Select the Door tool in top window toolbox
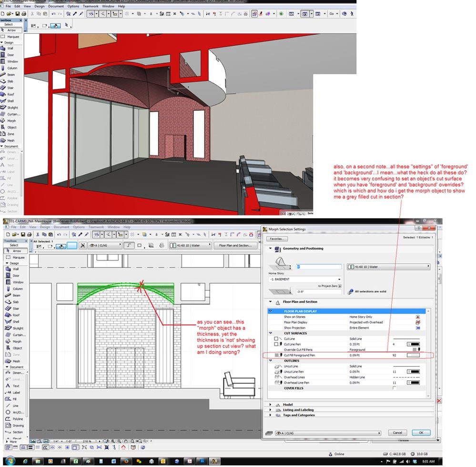476x467 pixels. pos(10,55)
